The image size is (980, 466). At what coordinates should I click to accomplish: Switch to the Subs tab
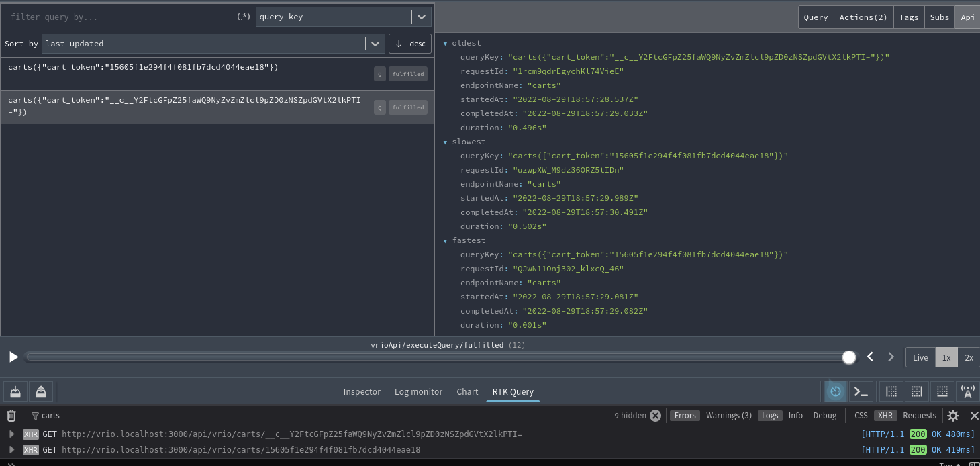point(940,17)
